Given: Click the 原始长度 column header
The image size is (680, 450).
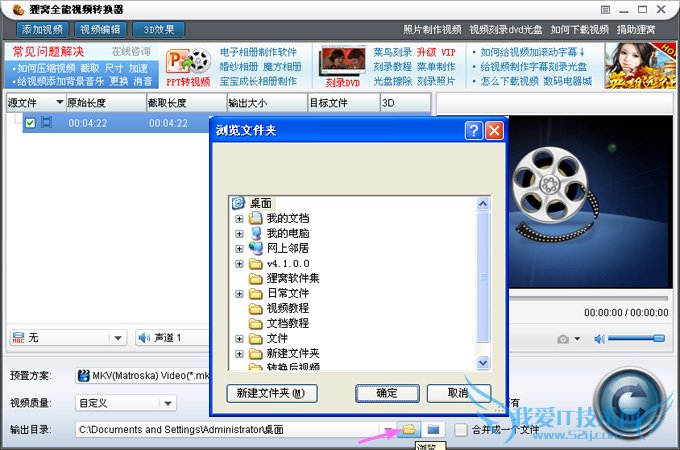Looking at the screenshot, I should click(x=106, y=103).
